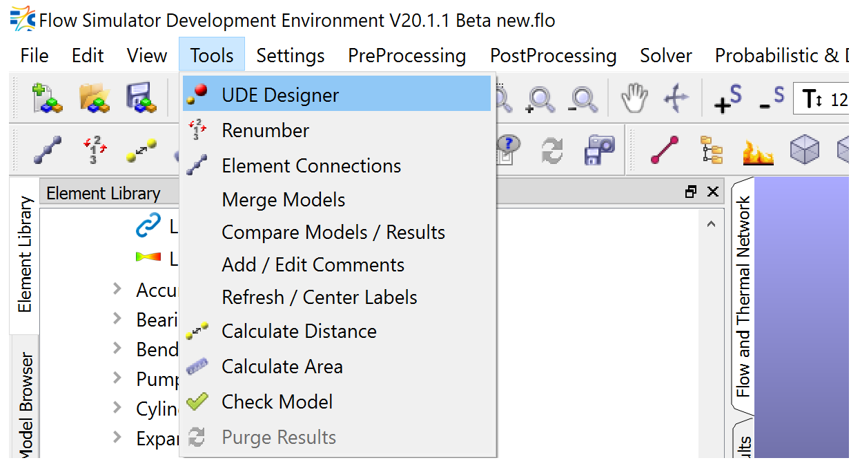
Task: Open Flow and Thermal Network tab
Action: pos(743,295)
